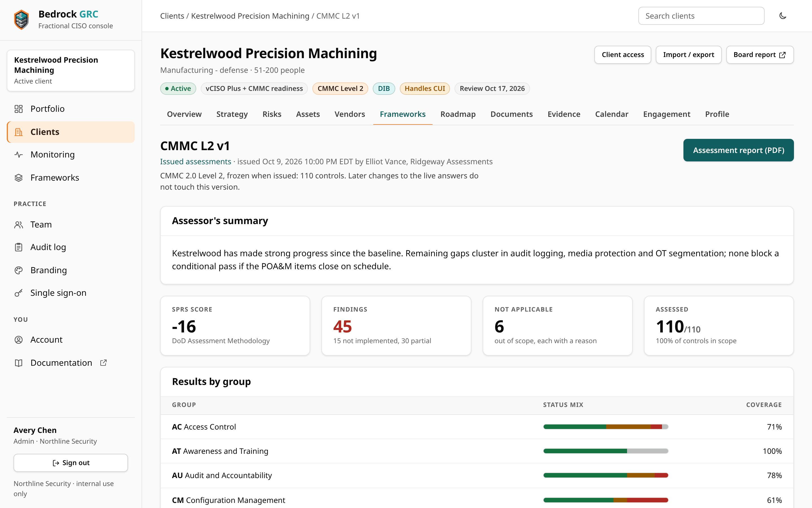Click the Search clients field
The image size is (812, 508).
[x=701, y=16]
